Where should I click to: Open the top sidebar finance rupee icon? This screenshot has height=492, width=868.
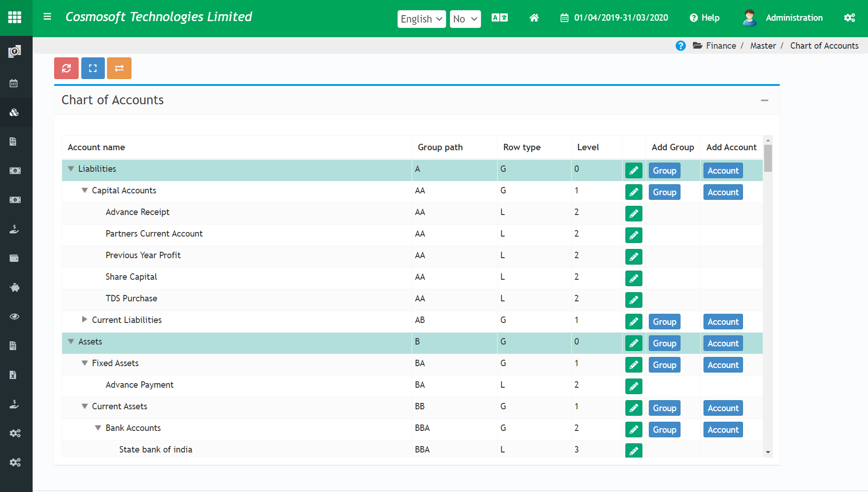(15, 51)
